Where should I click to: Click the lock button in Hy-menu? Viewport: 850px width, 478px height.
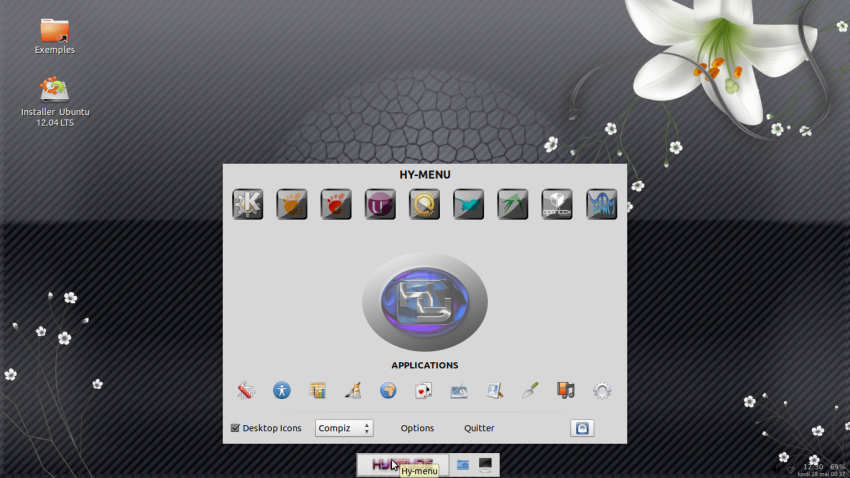(582, 428)
